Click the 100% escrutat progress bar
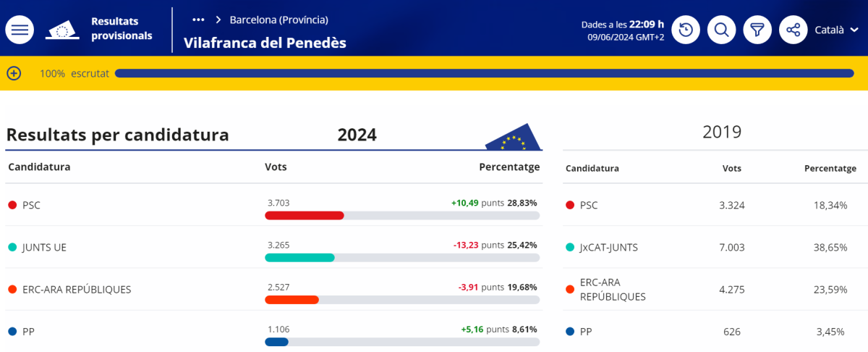Viewport: 868px width, 352px height. (485, 73)
